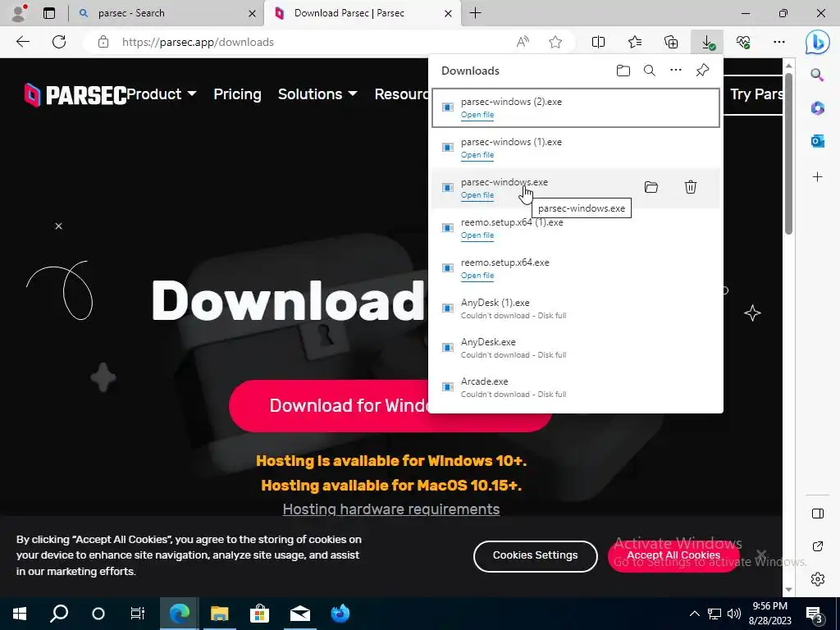Viewport: 840px width, 630px height.
Task: Open volume control in system tray
Action: [x=734, y=614]
